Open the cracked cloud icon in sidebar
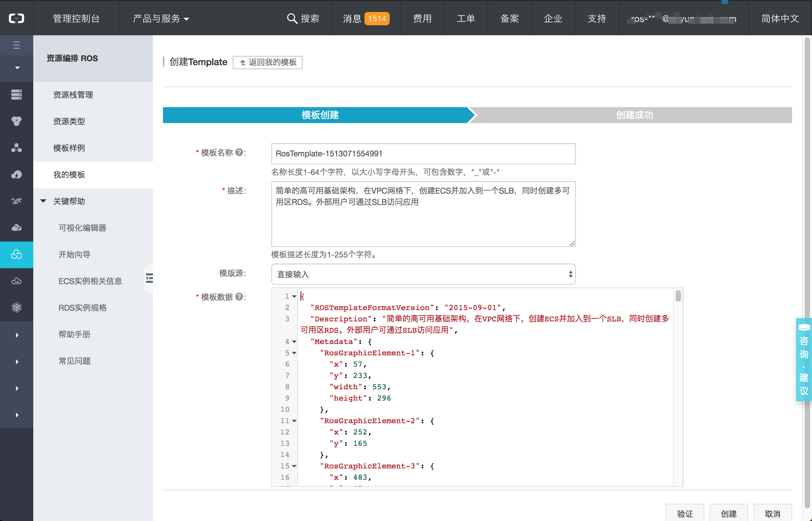The image size is (812, 521). click(17, 228)
